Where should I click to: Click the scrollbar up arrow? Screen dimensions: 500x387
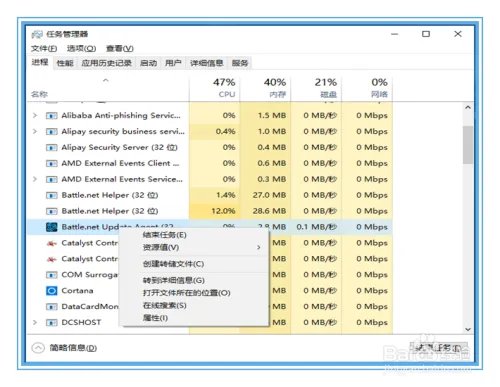point(468,107)
